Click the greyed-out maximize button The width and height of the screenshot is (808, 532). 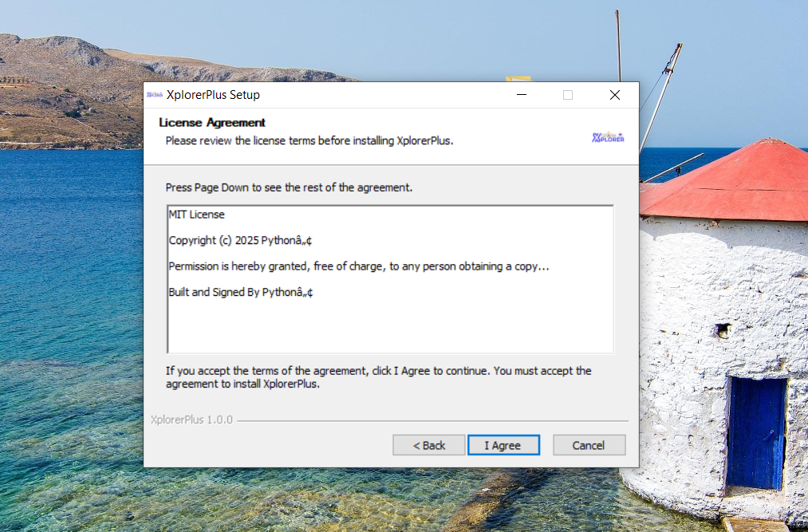point(568,95)
